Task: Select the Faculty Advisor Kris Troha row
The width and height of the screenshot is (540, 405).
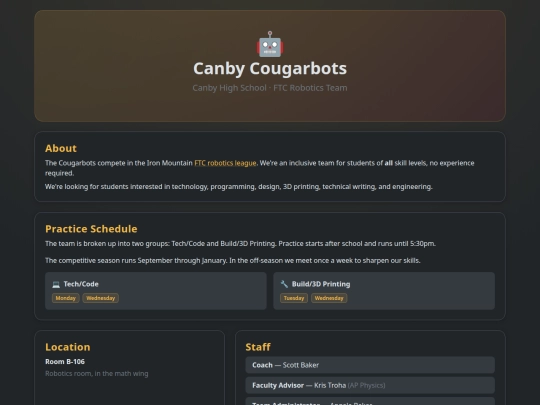Action: [x=370, y=385]
